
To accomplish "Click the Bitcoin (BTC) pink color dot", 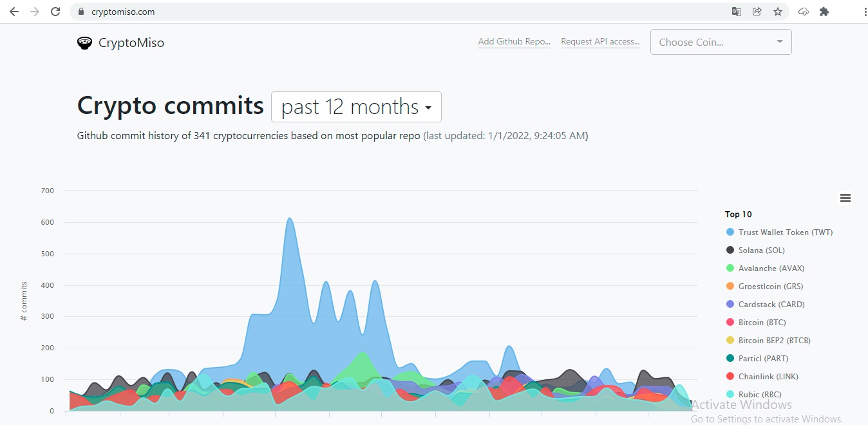I will [730, 323].
